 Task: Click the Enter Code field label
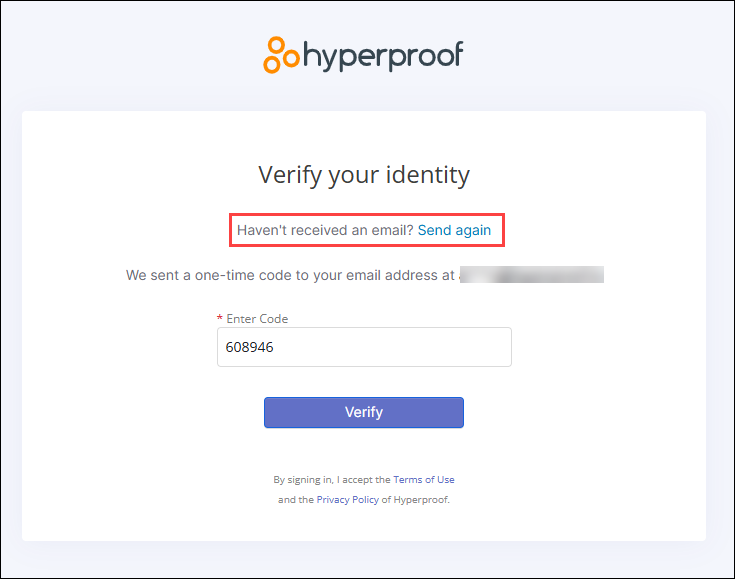click(x=257, y=319)
